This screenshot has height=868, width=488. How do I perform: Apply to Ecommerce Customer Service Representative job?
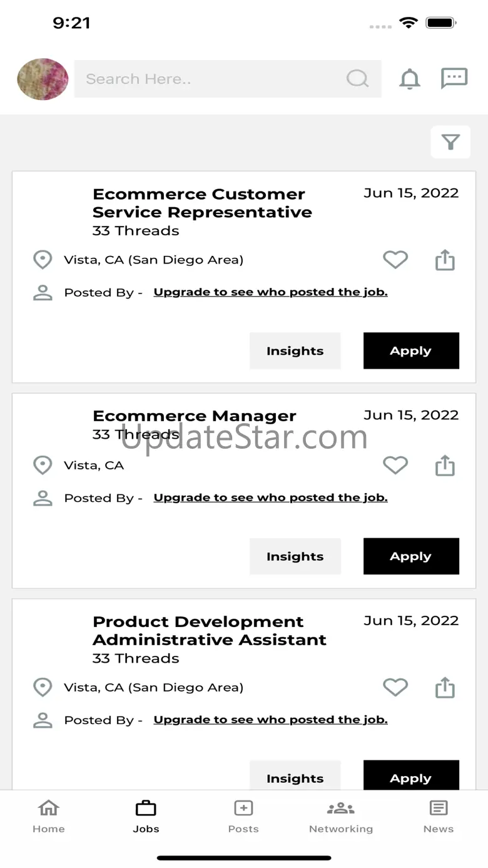click(411, 351)
